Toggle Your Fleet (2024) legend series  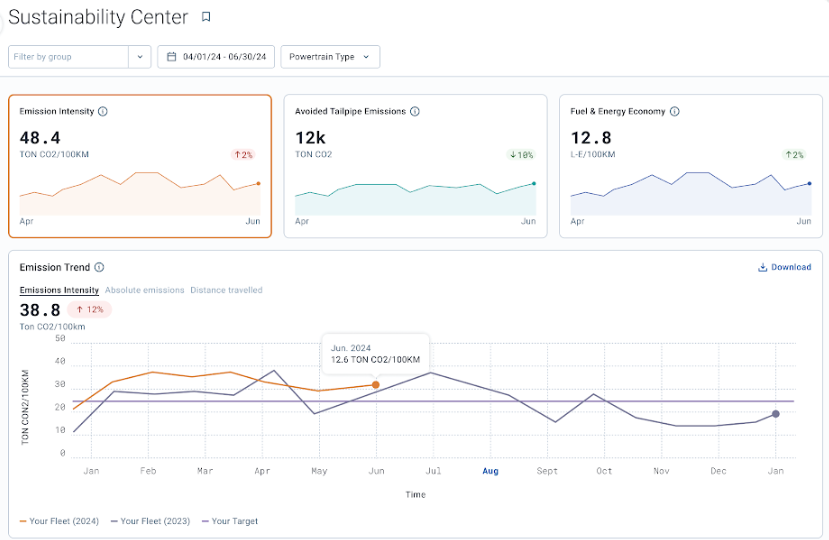click(x=59, y=521)
